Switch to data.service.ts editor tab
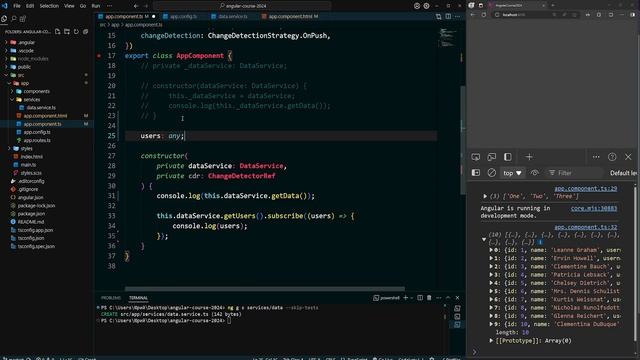This screenshot has width=640, height=360. pyautogui.click(x=233, y=17)
